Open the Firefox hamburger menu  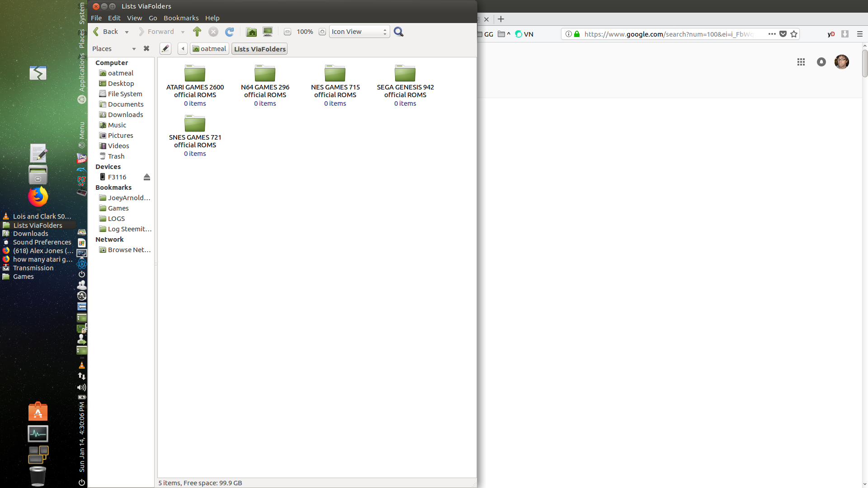click(860, 34)
